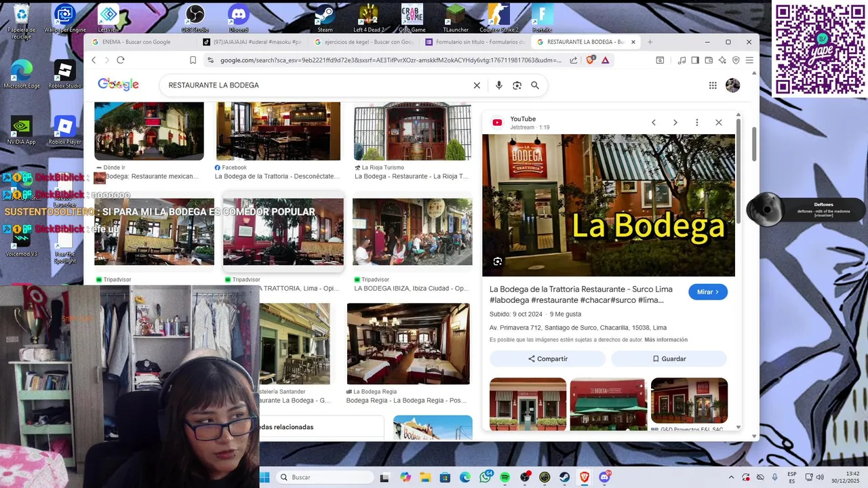The width and height of the screenshot is (868, 488).
Task: Open the Google account profile picture
Action: pos(732,85)
